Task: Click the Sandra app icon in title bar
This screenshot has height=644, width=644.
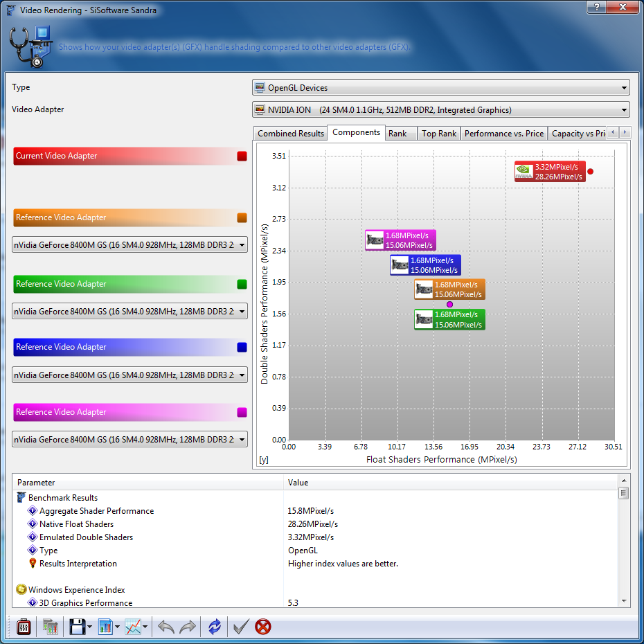Action: (11, 10)
